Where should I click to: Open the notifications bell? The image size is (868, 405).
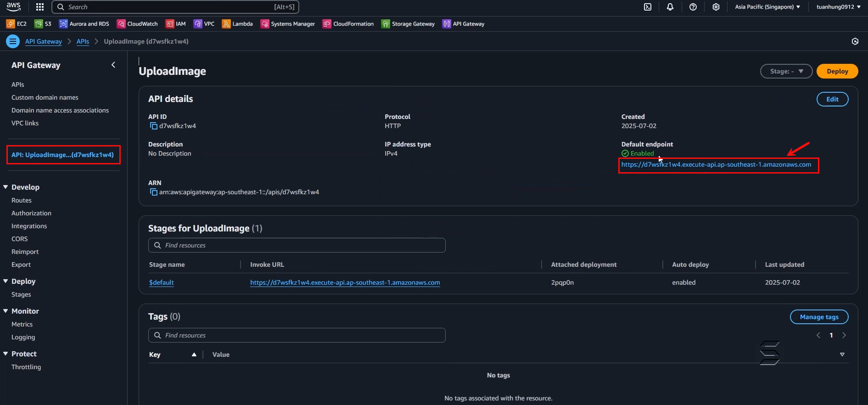[670, 7]
